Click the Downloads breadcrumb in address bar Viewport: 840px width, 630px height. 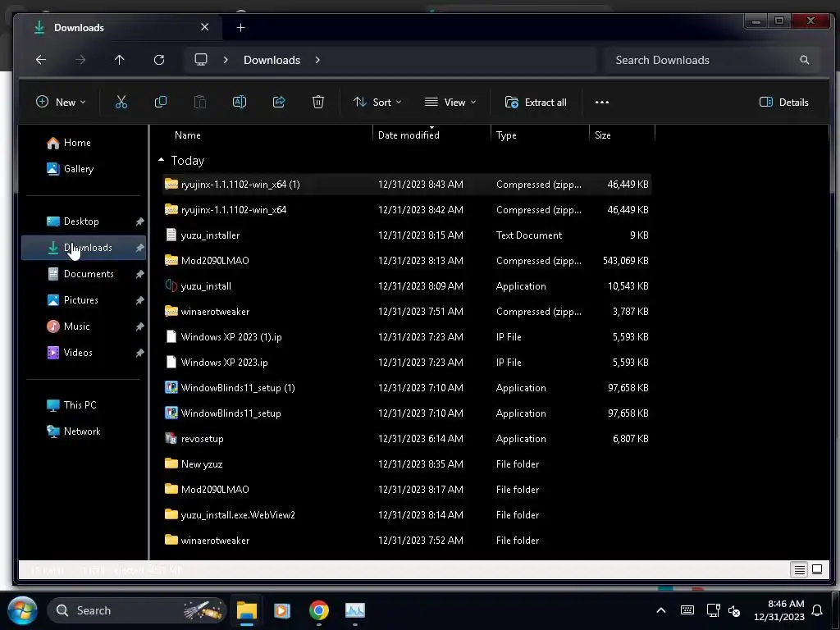272,60
